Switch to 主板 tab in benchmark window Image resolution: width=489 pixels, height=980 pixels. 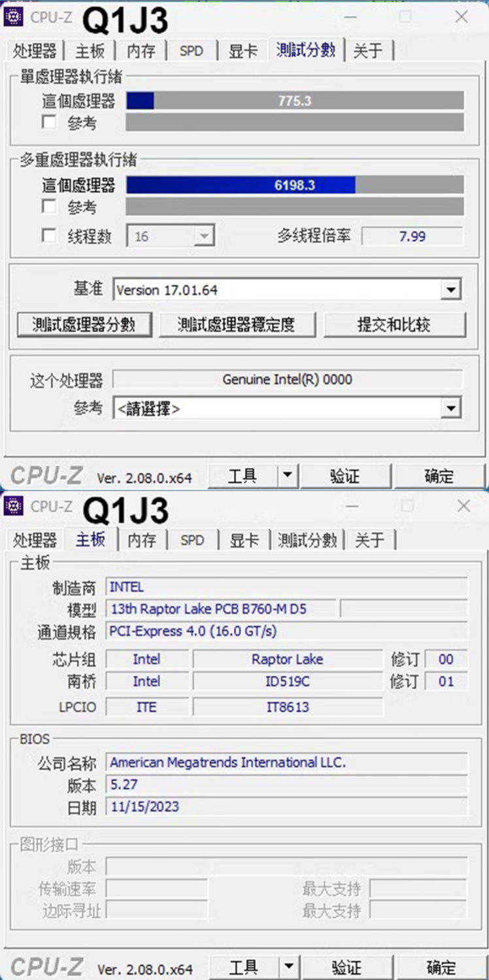click(90, 51)
